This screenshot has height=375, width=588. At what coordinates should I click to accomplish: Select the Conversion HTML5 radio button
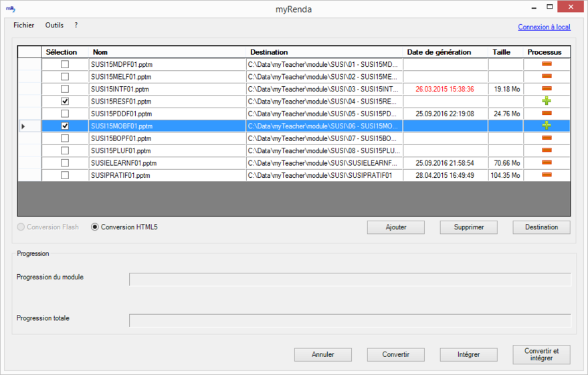(95, 227)
